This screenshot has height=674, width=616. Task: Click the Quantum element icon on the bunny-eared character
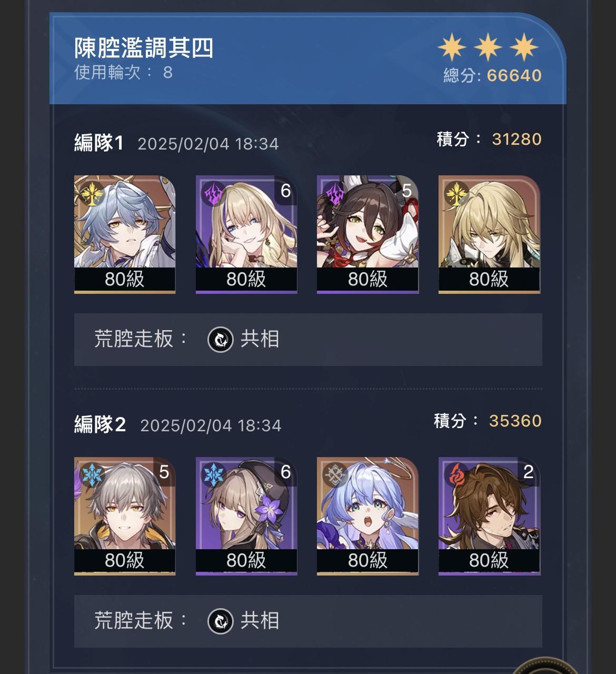pos(335,194)
